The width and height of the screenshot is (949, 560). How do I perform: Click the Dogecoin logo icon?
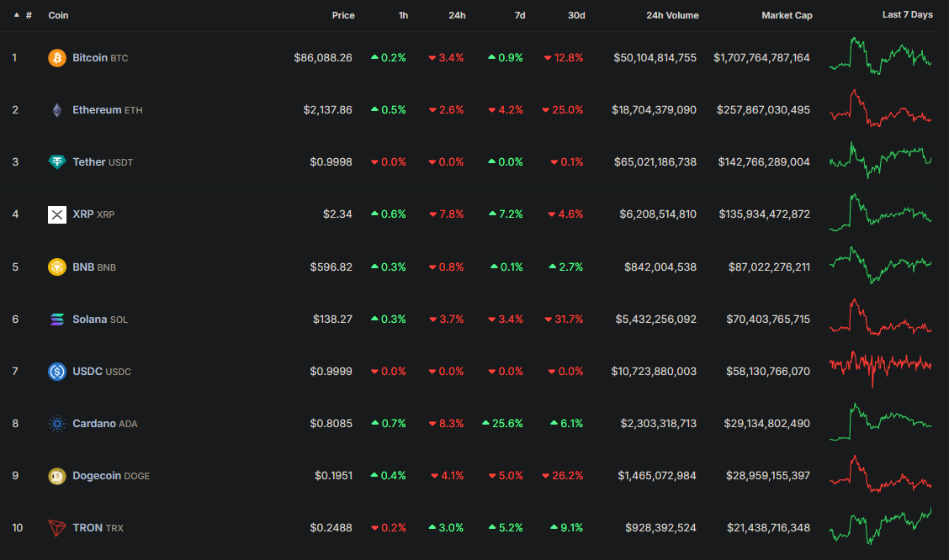56,476
